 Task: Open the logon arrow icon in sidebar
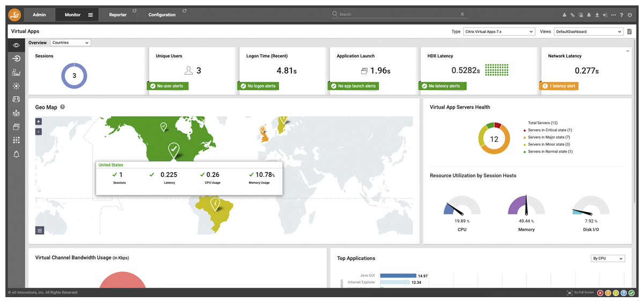(x=16, y=59)
